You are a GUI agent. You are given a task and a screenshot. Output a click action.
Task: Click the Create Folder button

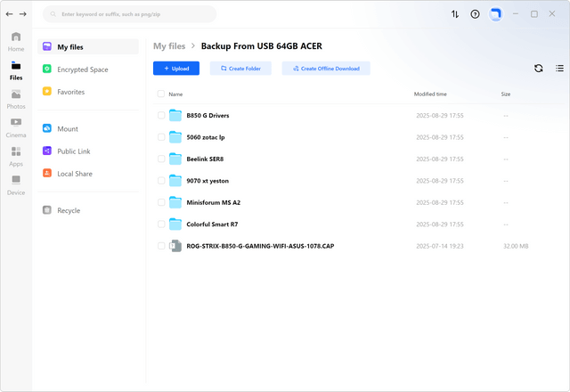click(x=240, y=69)
